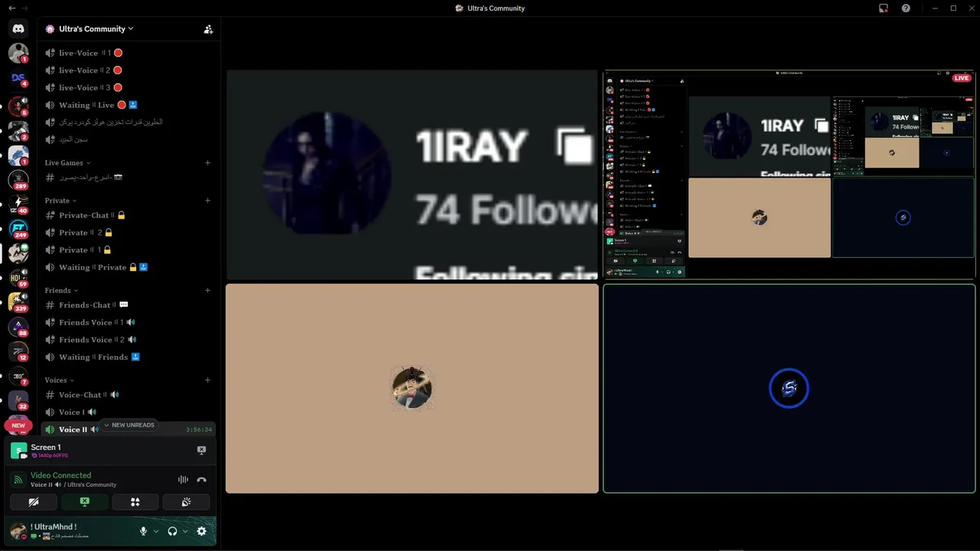
Task: Open the inbox icon in title bar
Action: pyautogui.click(x=884, y=8)
